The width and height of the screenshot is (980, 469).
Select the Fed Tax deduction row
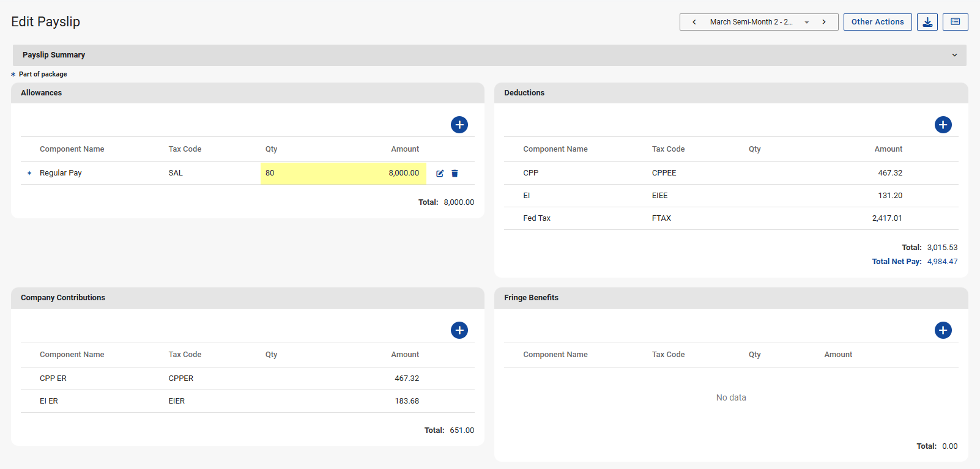click(536, 218)
